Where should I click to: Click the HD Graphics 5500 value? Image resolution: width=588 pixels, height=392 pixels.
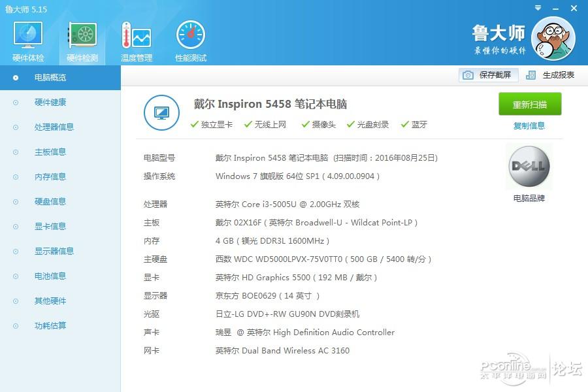pos(296,278)
